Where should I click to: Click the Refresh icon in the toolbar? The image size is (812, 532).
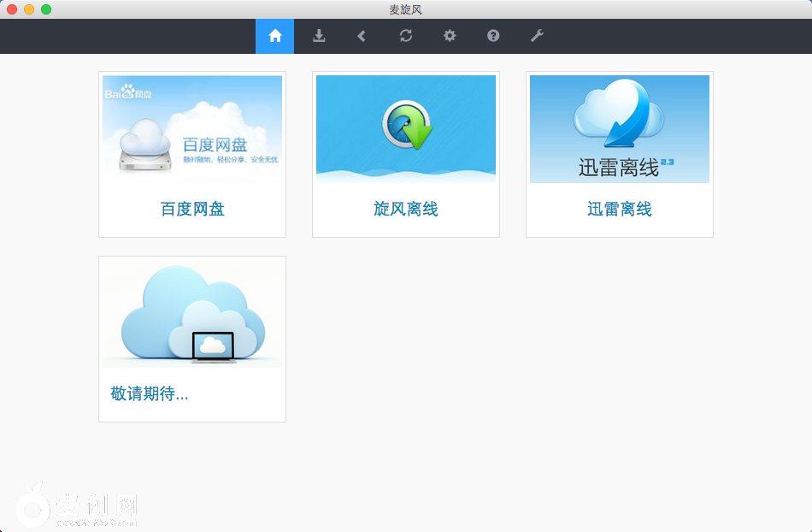406,36
